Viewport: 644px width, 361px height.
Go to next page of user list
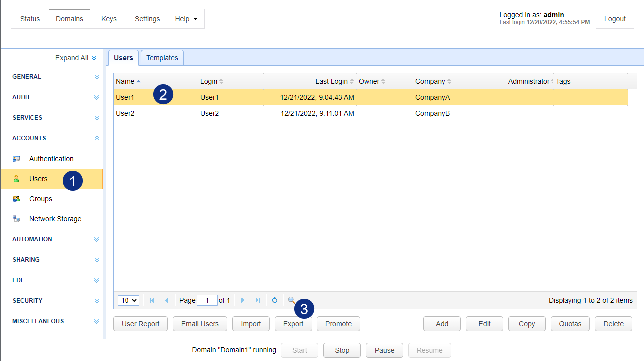[243, 300]
